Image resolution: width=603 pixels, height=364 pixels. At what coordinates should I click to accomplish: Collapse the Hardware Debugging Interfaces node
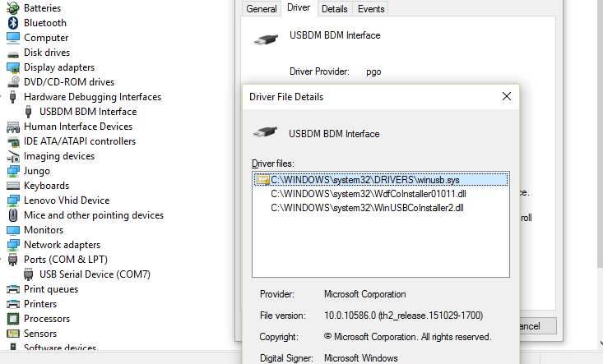pos(2,97)
